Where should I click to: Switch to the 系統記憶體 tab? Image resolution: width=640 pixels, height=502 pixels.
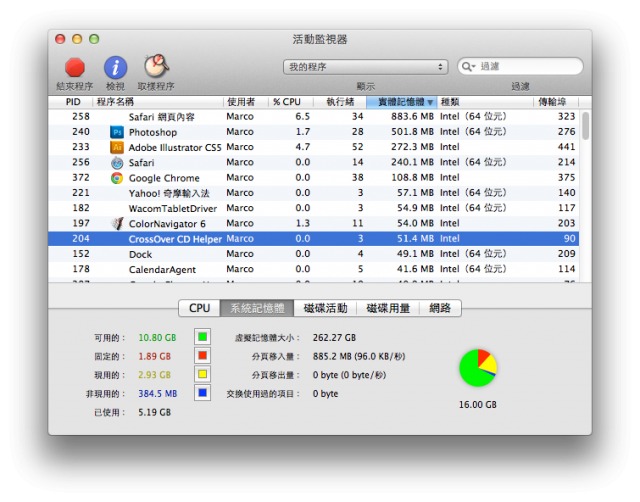pyautogui.click(x=257, y=308)
